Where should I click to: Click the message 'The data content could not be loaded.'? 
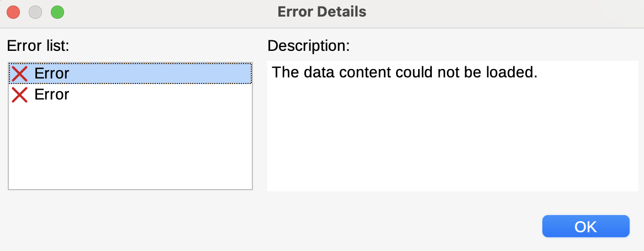point(404,72)
